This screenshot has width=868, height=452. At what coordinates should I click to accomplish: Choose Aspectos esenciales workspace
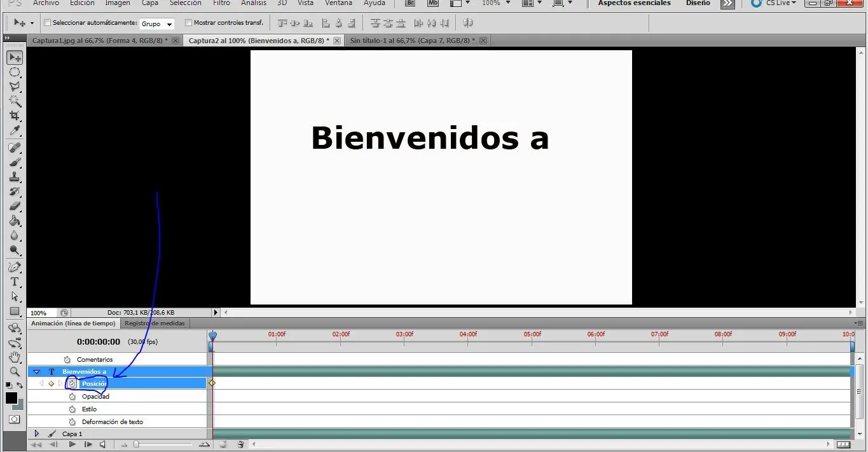[x=634, y=3]
